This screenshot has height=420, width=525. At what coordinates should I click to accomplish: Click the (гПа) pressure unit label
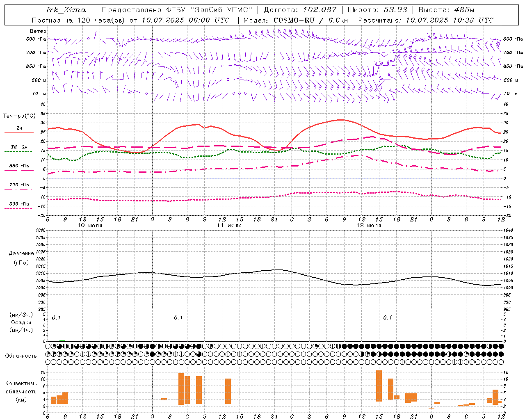click(x=21, y=263)
